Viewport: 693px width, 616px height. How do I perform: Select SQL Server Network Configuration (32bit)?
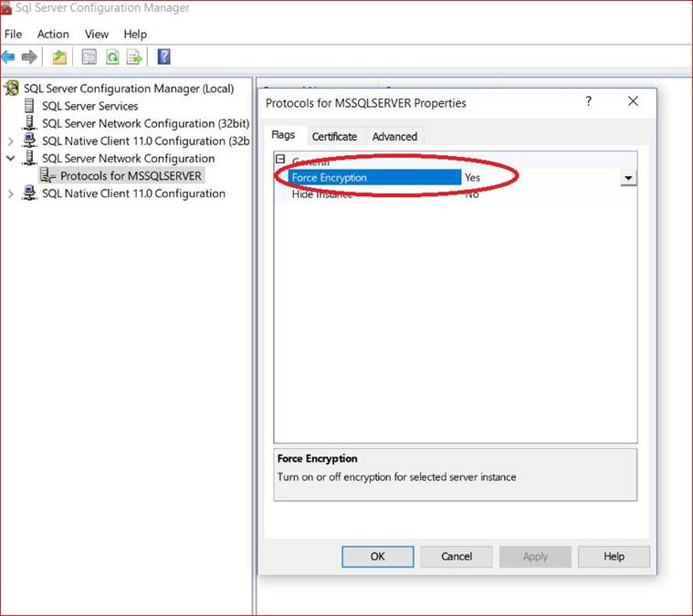point(145,123)
